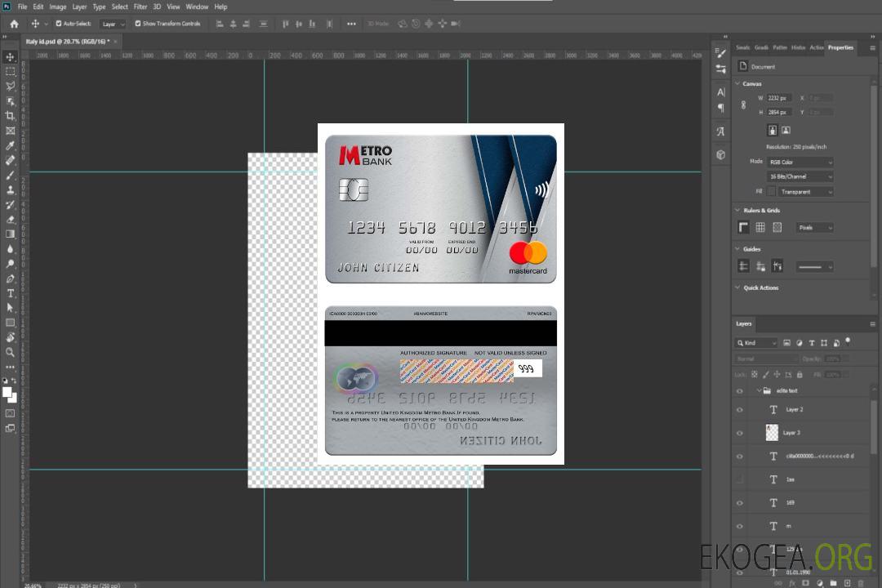Switch to the Actions panel tab
This screenshot has height=588, width=882.
pyautogui.click(x=816, y=48)
